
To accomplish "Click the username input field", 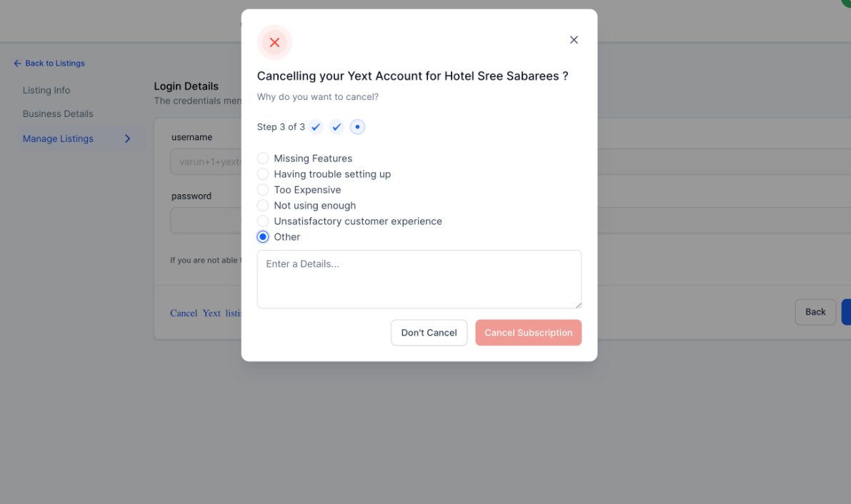I will (206, 161).
